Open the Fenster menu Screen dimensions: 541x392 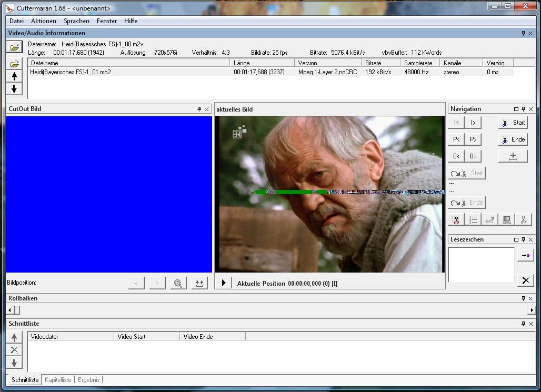(x=107, y=21)
